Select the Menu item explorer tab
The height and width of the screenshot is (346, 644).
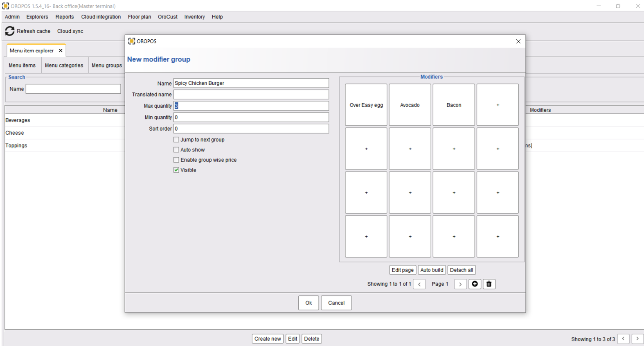click(x=32, y=50)
